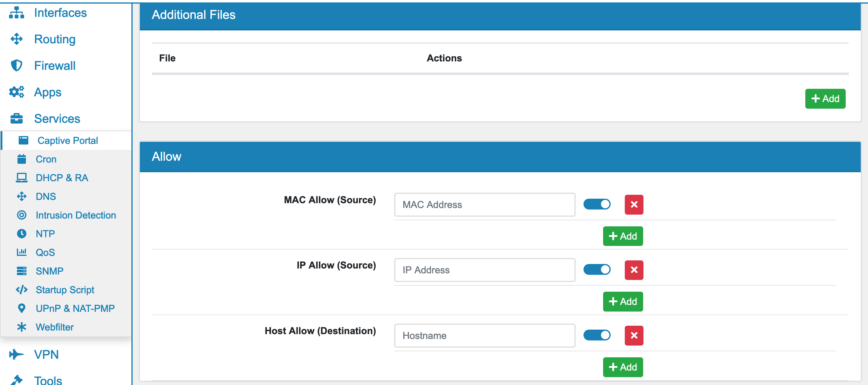Open UPnP & NAT-PMP settings
Screen dimensions: 868x385
click(75, 308)
